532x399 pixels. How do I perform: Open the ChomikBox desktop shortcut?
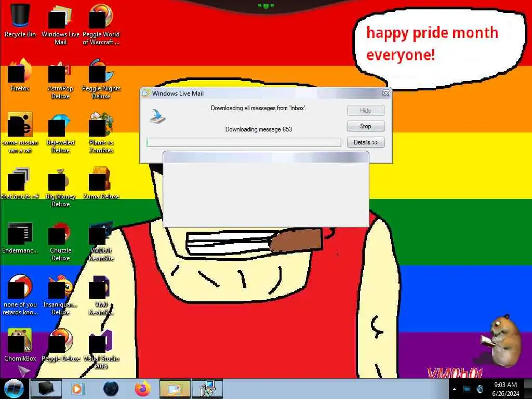click(x=20, y=344)
